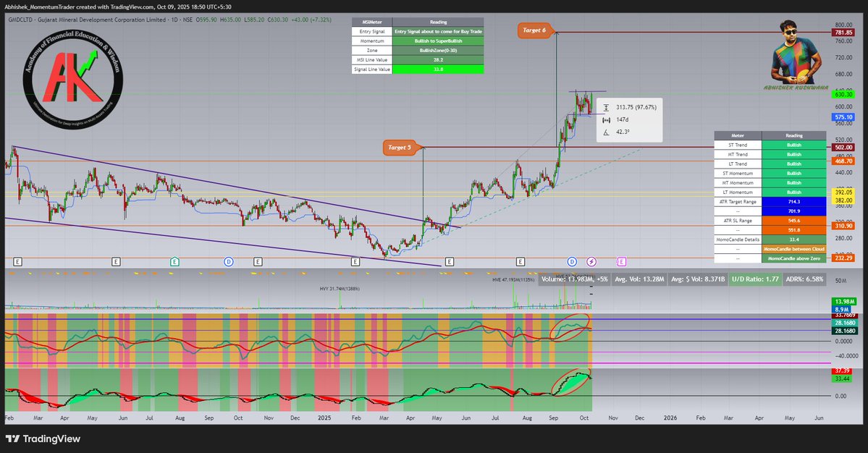Click the HVY 31.74M(1388%) volume annotation

pyautogui.click(x=340, y=289)
